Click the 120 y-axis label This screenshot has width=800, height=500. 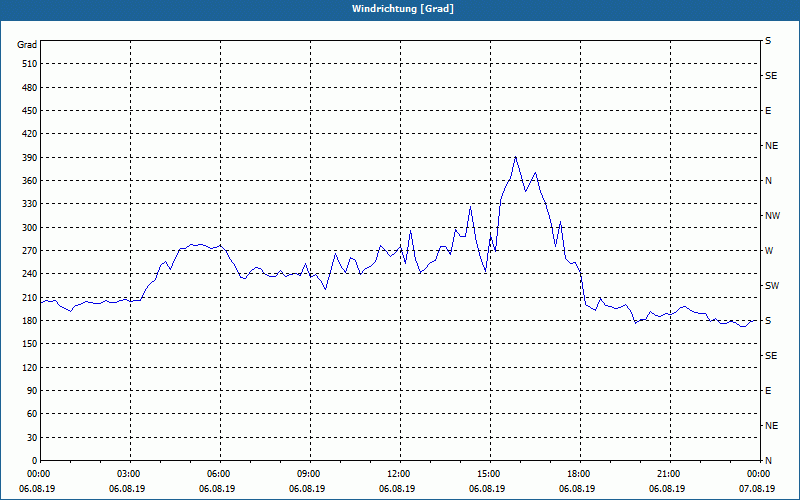click(29, 367)
